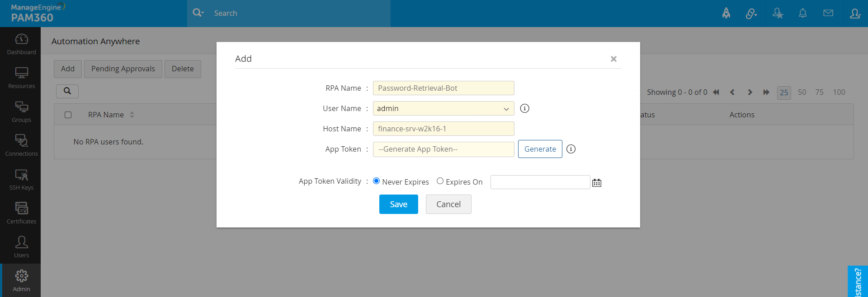Click the calendar date picker icon

597,182
